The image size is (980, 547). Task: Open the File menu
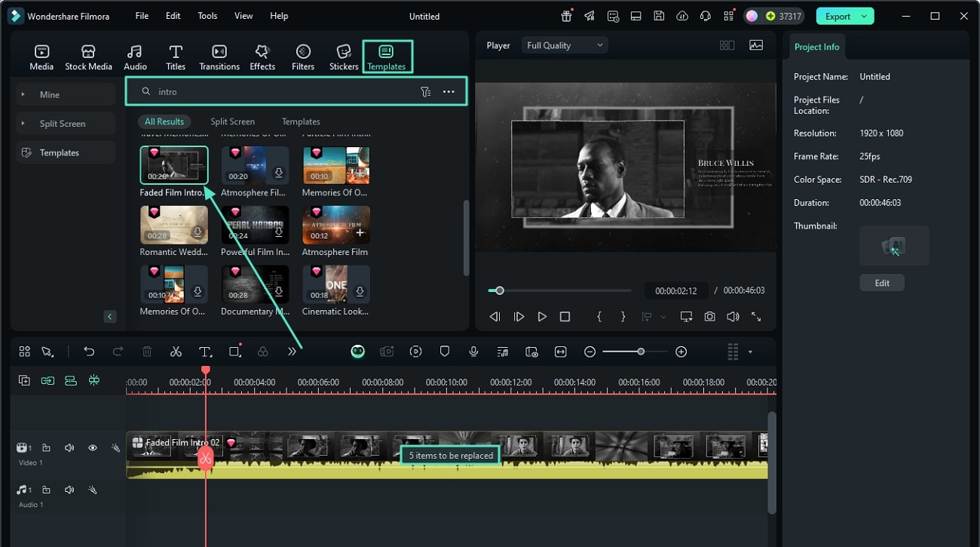point(142,16)
